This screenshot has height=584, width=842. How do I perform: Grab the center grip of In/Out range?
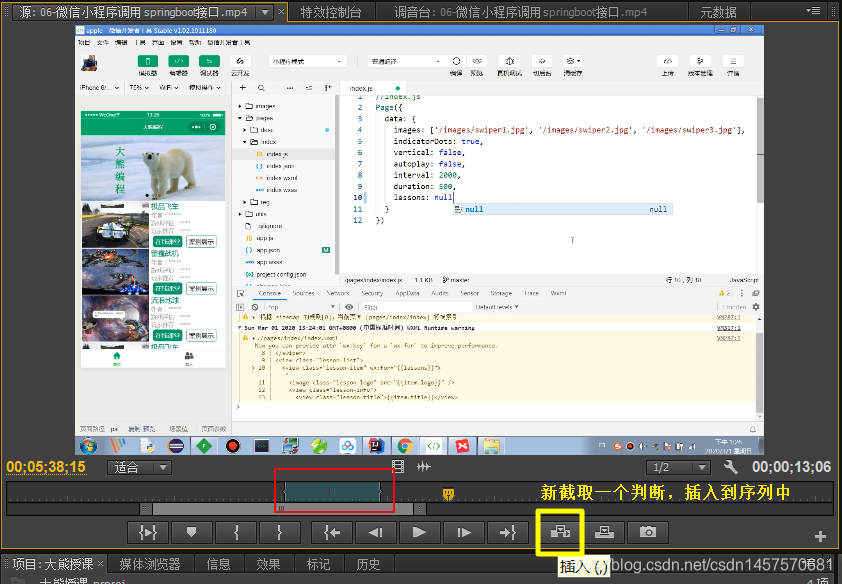coord(332,491)
